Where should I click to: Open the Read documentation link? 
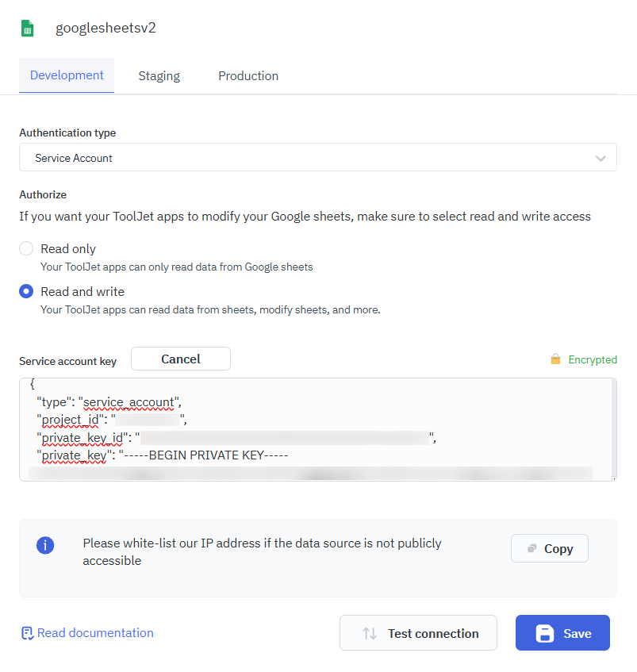pyautogui.click(x=95, y=632)
